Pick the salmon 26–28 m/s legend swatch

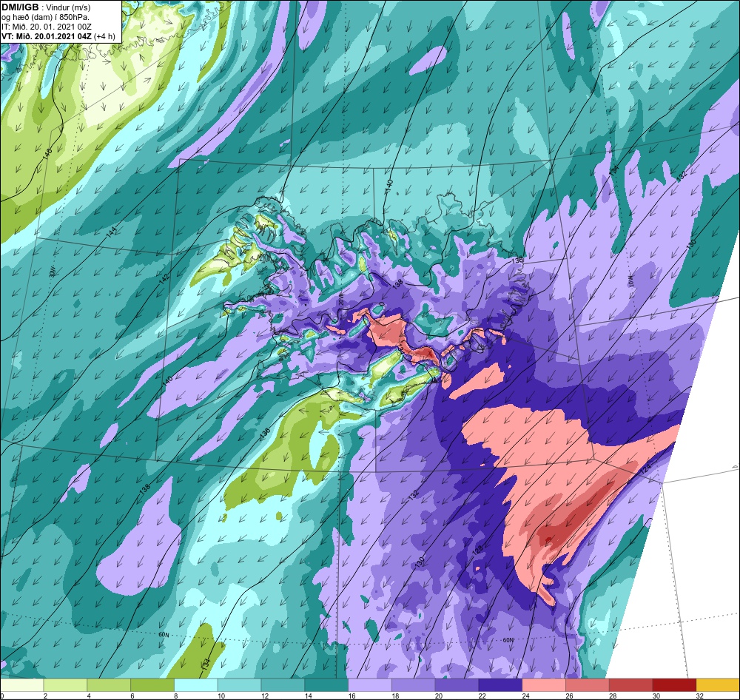[587, 685]
